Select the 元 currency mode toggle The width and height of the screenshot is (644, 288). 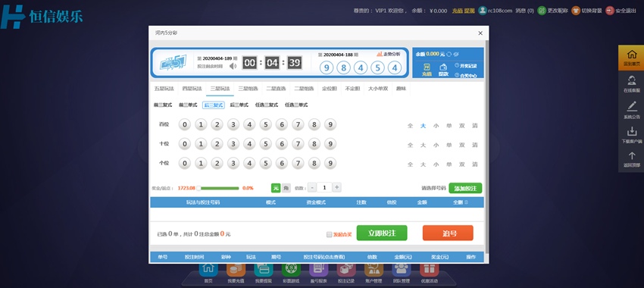click(276, 188)
